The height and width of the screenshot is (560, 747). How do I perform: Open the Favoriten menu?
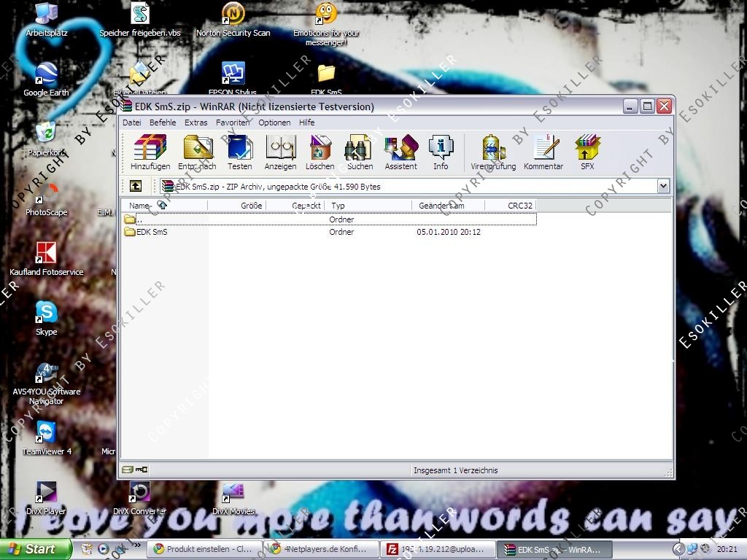tap(233, 122)
